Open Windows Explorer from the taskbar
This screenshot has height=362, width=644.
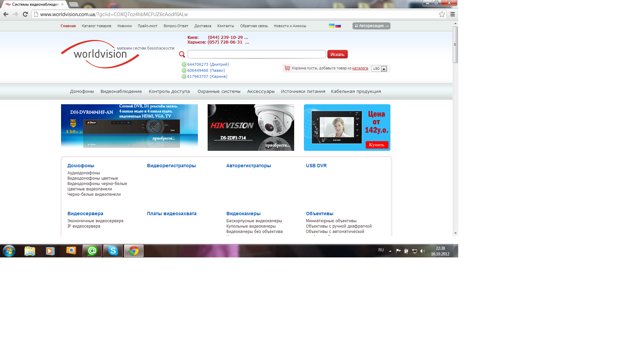tap(30, 251)
